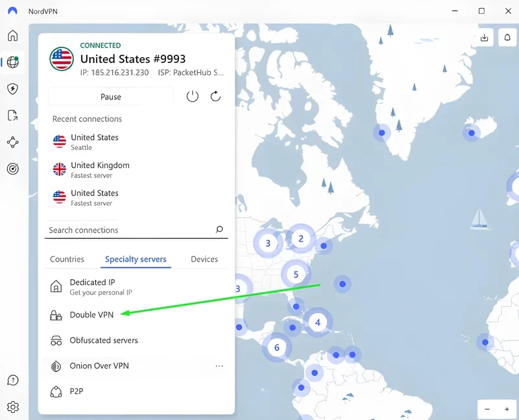Image resolution: width=519 pixels, height=420 pixels.
Task: Focus the Search connections field
Action: pos(136,230)
